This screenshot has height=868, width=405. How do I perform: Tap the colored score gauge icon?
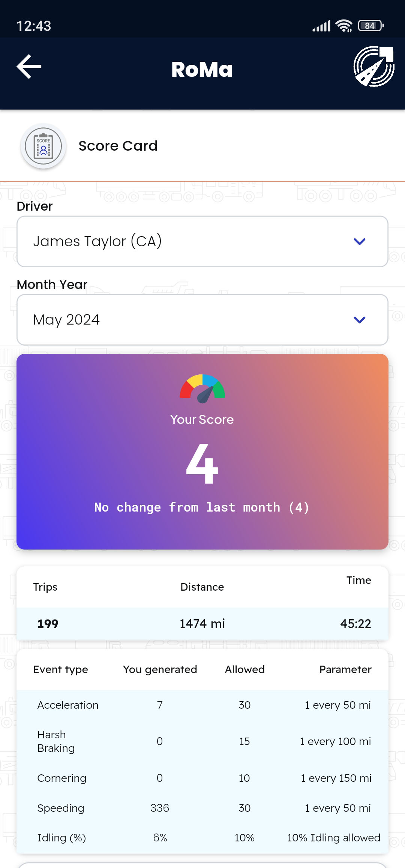202,389
